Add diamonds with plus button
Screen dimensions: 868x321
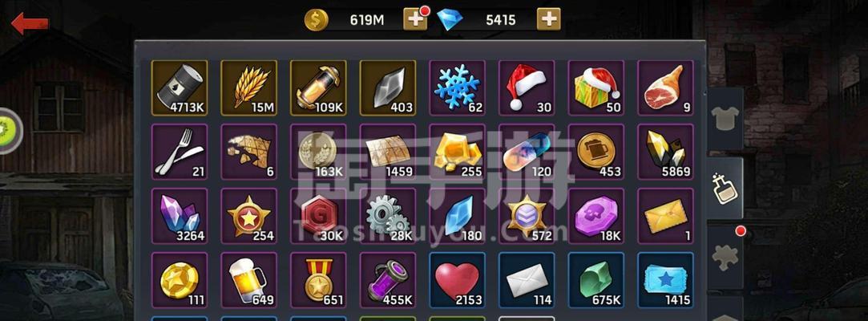pos(548,20)
